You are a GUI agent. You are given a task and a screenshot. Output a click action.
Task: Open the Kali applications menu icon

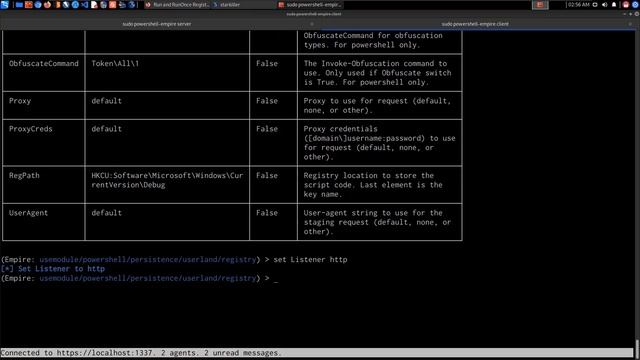coord(4,4)
